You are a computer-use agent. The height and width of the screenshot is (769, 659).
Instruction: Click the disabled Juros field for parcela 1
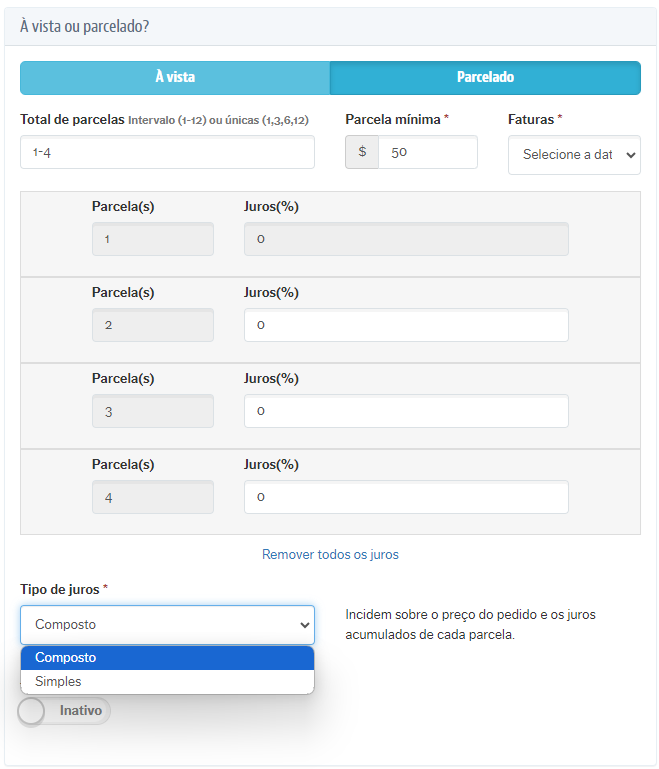pyautogui.click(x=406, y=239)
